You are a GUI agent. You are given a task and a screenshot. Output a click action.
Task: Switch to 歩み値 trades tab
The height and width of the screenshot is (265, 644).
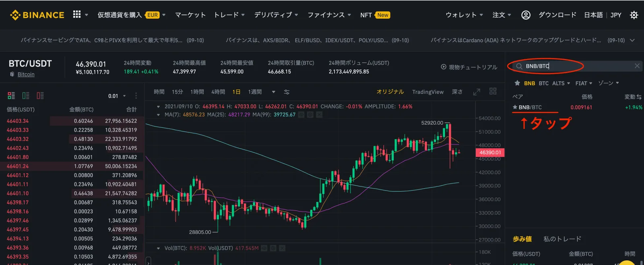(522, 239)
